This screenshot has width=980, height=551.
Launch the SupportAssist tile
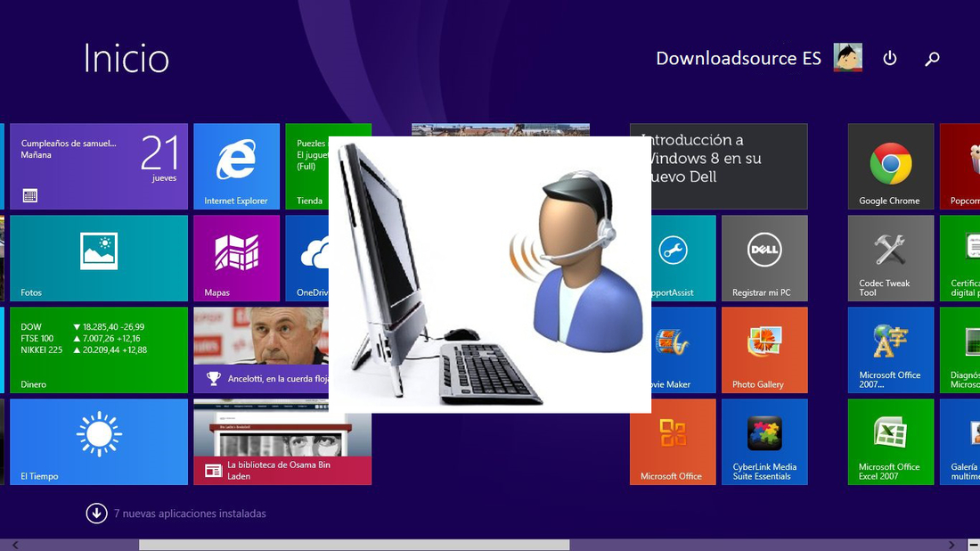[x=683, y=259]
